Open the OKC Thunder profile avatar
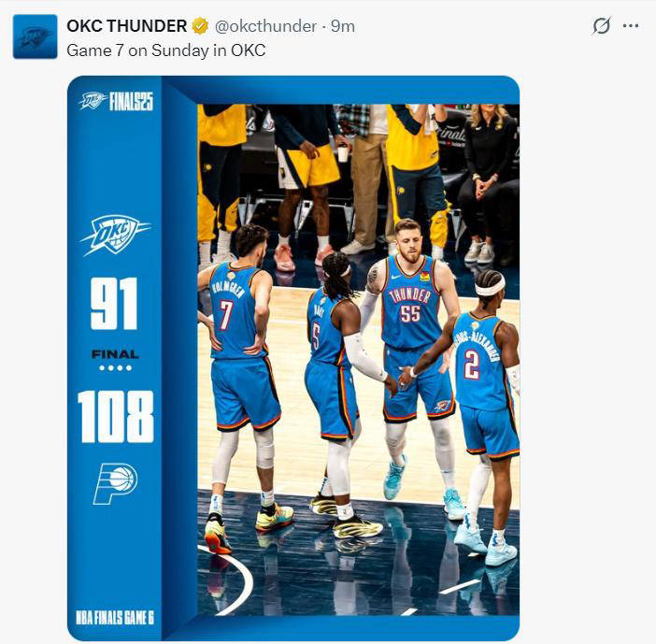 tap(36, 36)
